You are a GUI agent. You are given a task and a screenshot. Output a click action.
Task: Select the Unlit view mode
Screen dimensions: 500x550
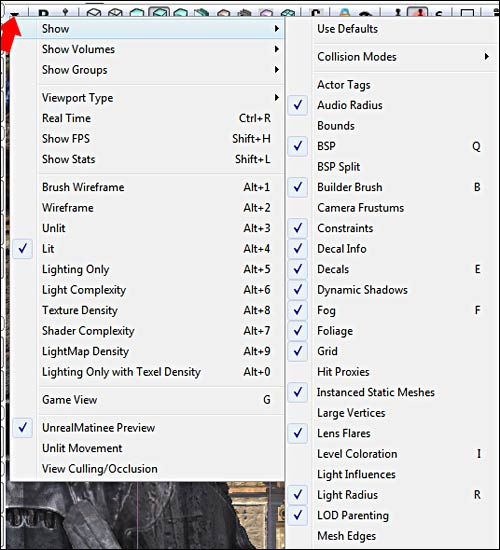pos(147,228)
